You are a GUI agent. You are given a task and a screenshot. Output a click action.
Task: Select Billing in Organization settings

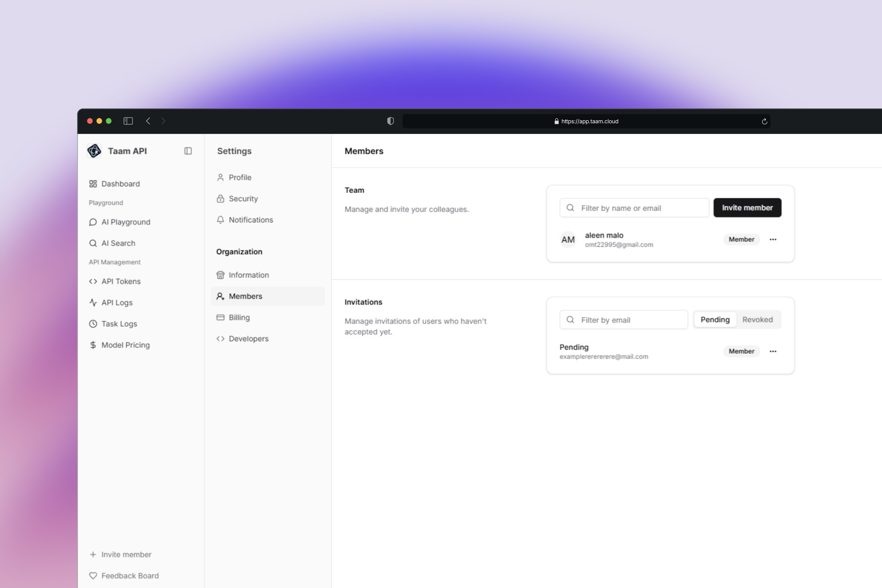239,317
